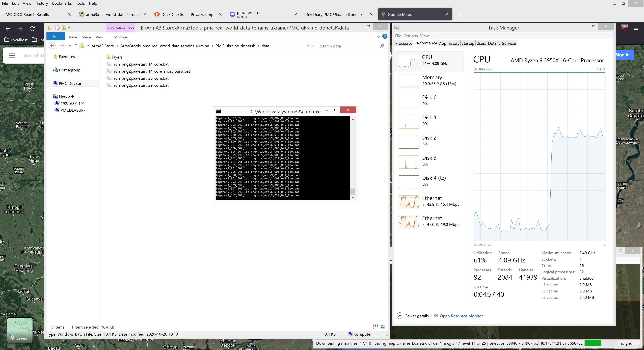Switch Explorer to details view icon
The image size is (644, 350).
point(375,327)
